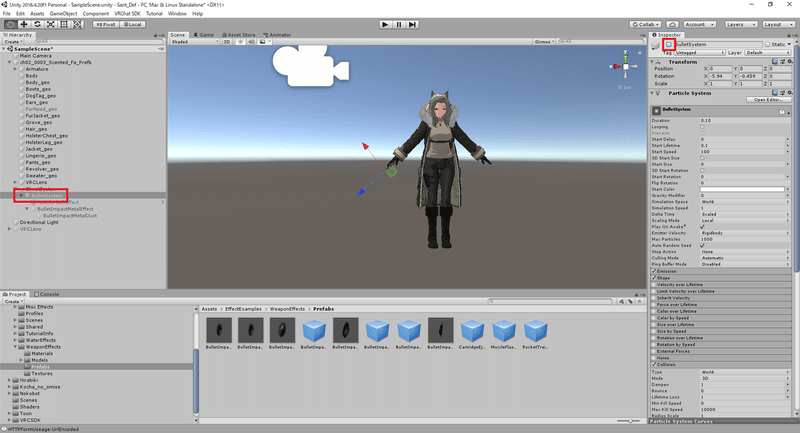Toggle Local/Global handle rotation
800x433 pixels.
pyautogui.click(x=133, y=24)
